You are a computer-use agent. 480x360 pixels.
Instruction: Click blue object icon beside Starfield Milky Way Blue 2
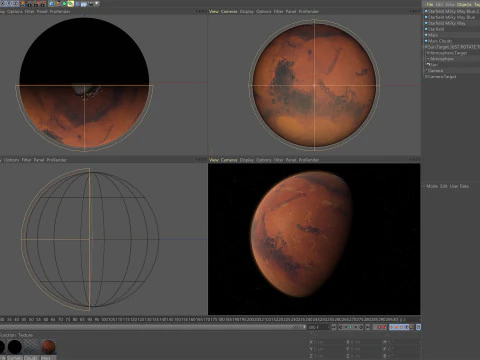(x=426, y=11)
